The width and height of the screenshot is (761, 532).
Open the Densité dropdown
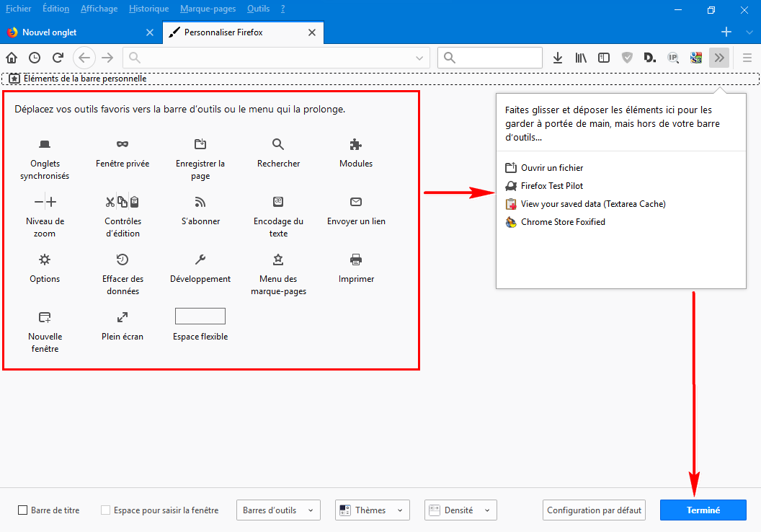pos(460,510)
